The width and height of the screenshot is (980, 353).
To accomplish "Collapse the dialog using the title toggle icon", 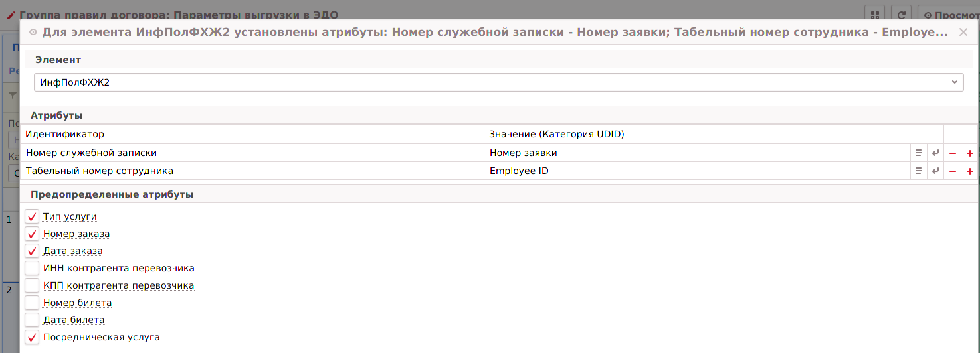I will pyautogui.click(x=33, y=32).
